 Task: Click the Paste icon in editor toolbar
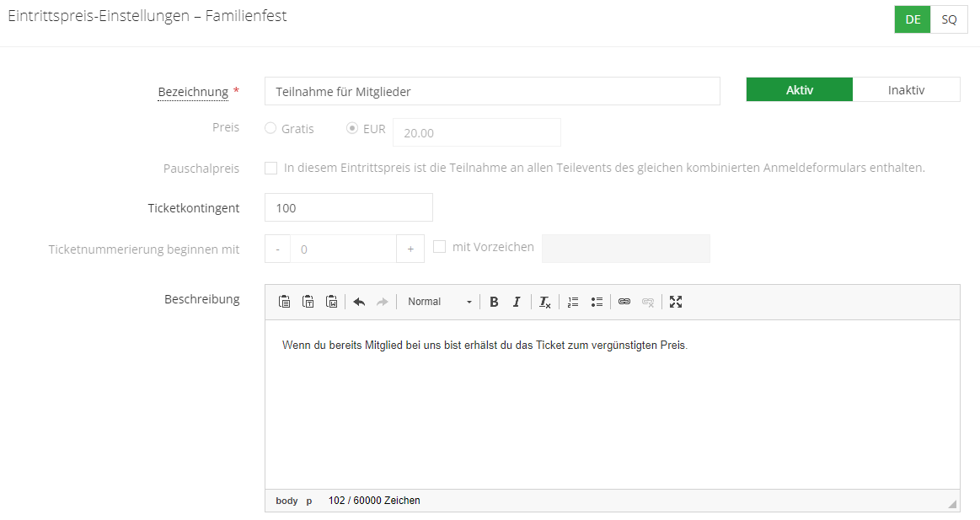(x=285, y=302)
